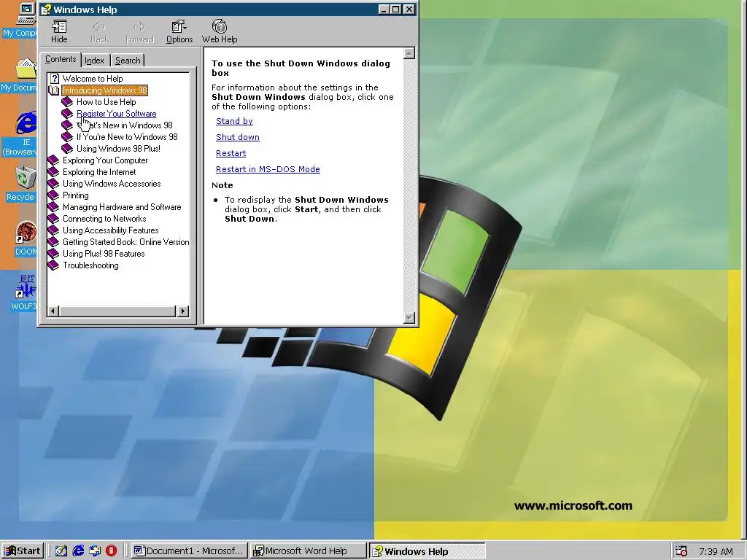Expand the Exploring the Internet book
This screenshot has width=747, height=560.
point(53,172)
